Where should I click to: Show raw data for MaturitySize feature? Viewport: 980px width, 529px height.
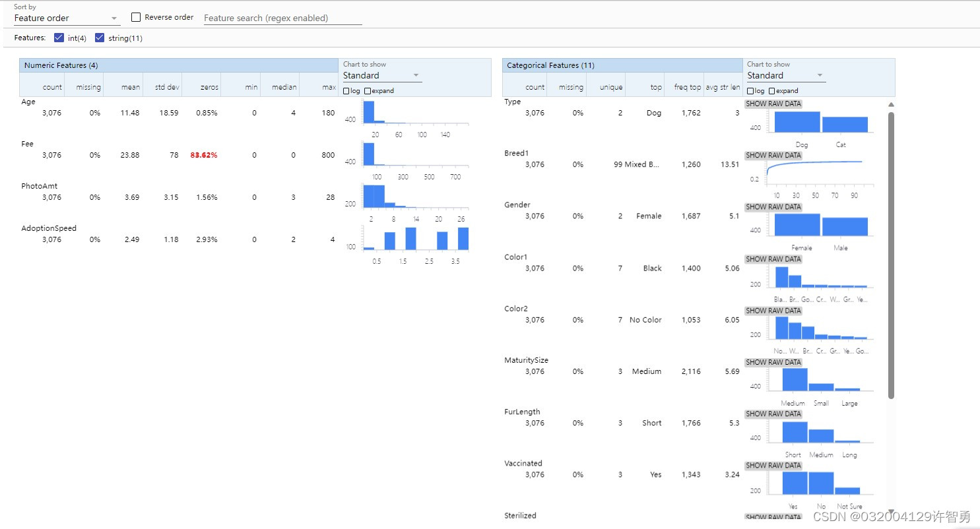click(773, 362)
